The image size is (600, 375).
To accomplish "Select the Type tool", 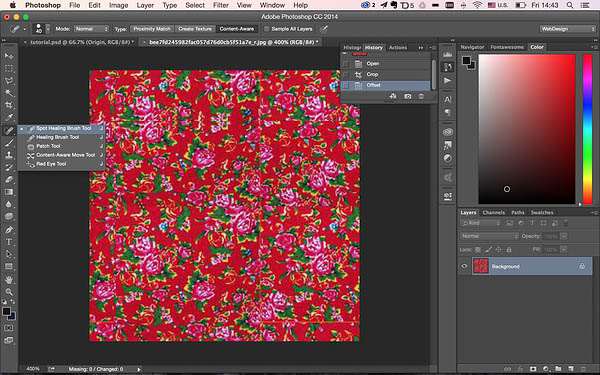I will pos(9,242).
